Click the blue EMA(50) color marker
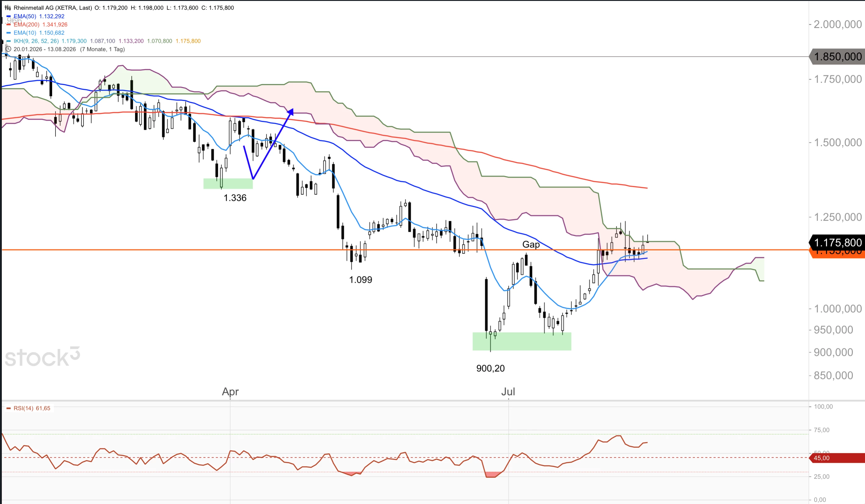This screenshot has height=504, width=865. [x=9, y=16]
